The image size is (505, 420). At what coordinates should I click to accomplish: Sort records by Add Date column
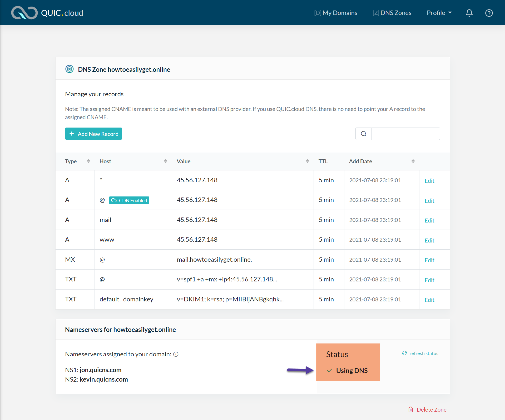pyautogui.click(x=413, y=161)
